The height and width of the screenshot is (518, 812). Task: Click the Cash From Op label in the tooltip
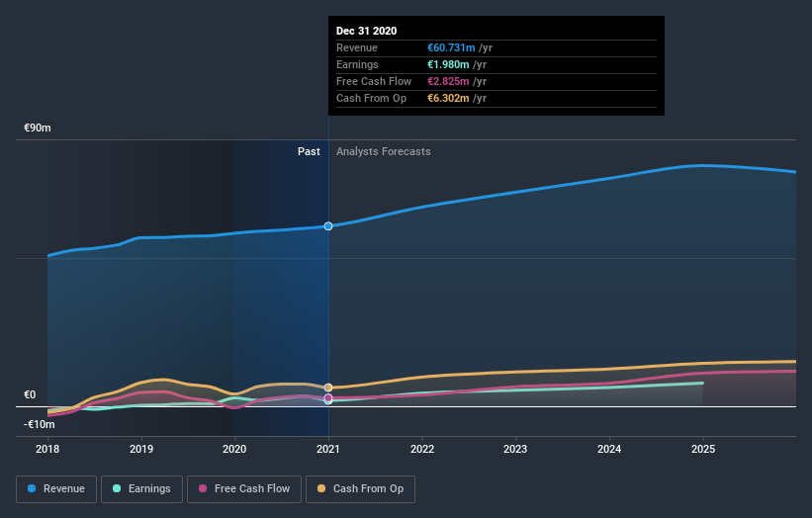point(371,98)
